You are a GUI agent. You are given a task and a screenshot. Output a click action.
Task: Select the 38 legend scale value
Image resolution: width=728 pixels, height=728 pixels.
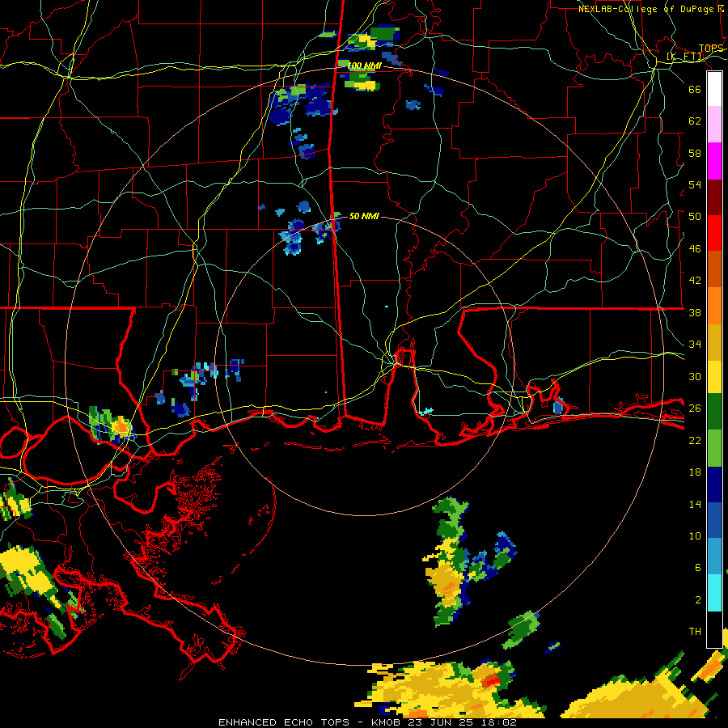695,312
